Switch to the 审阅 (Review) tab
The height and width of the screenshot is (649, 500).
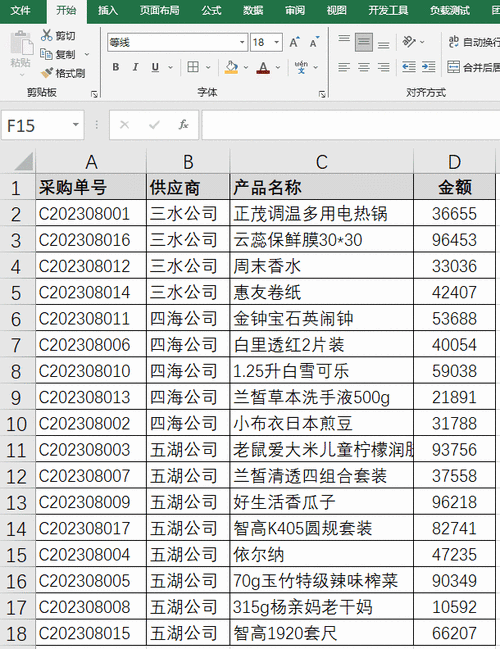295,10
